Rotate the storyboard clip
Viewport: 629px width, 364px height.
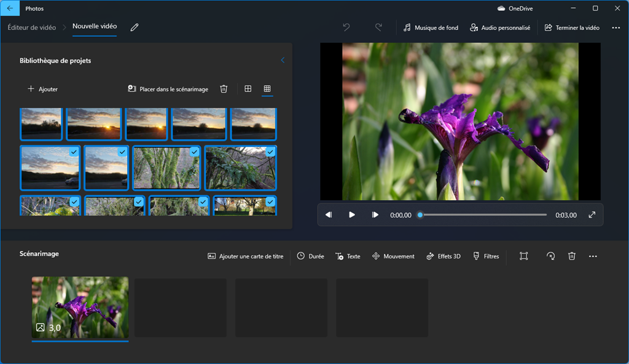[x=551, y=256]
